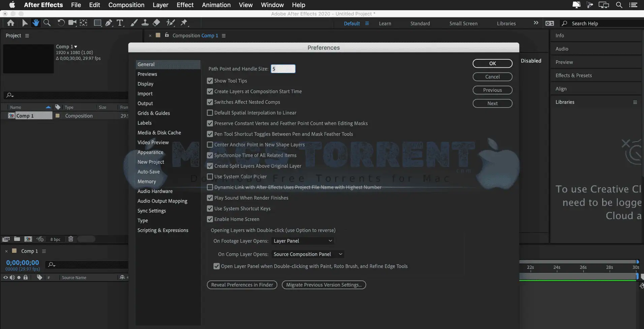Show more workspaces with double chevron

pyautogui.click(x=536, y=23)
